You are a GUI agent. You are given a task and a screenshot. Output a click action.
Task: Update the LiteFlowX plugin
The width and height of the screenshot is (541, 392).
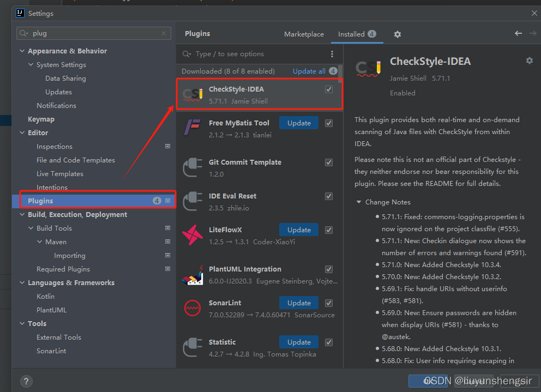(299, 230)
